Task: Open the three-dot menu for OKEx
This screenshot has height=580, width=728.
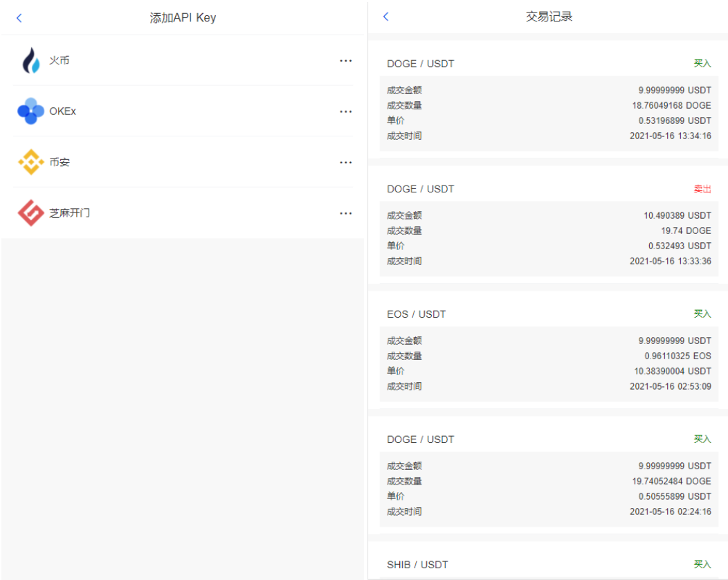Action: click(346, 111)
